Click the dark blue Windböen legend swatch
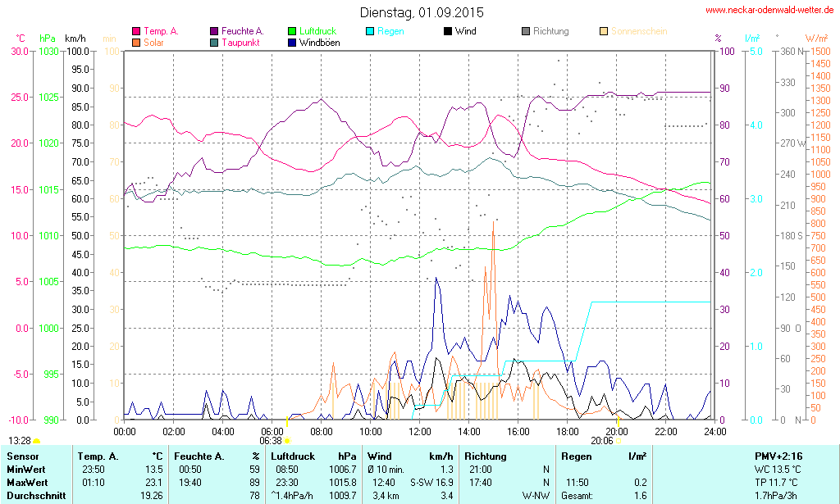The height and width of the screenshot is (504, 840). click(x=293, y=42)
